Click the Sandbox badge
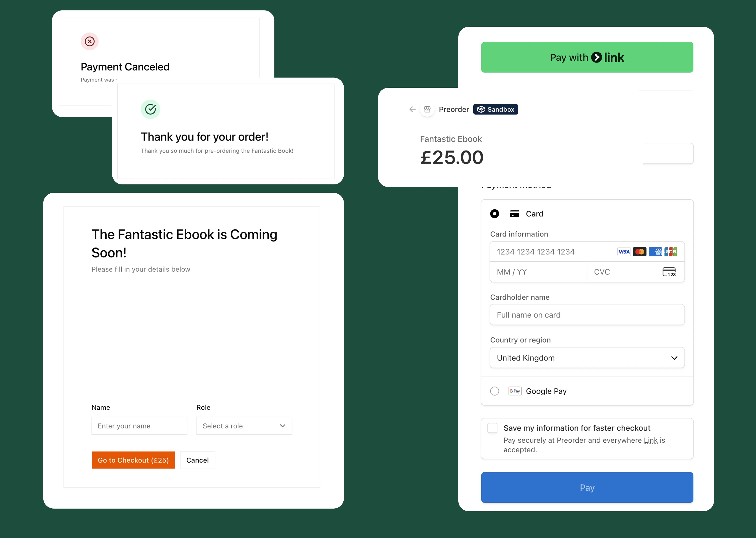This screenshot has width=756, height=538. (x=496, y=109)
